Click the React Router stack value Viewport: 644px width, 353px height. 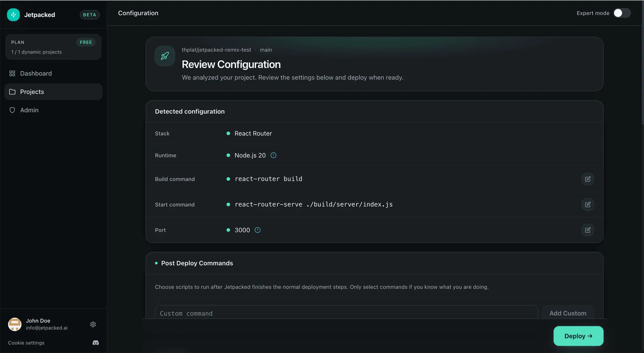point(253,133)
